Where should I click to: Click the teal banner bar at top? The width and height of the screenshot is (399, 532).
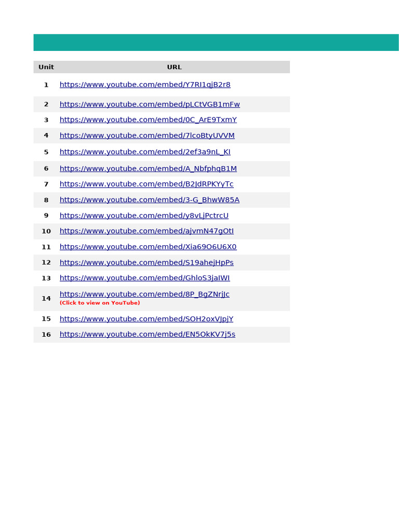[x=216, y=43]
